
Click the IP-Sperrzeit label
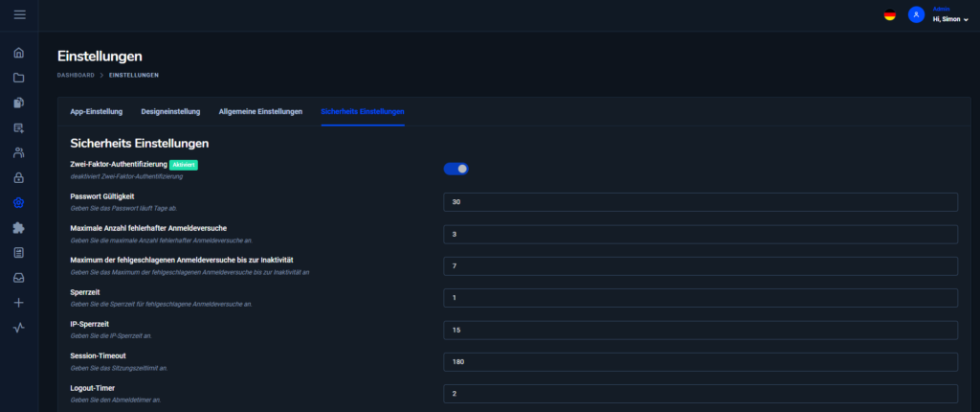pyautogui.click(x=89, y=324)
